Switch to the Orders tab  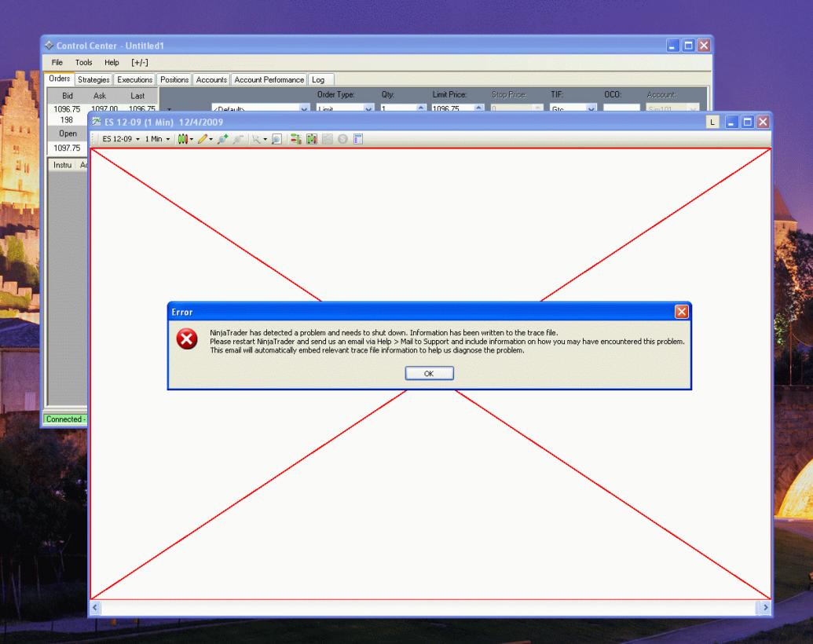pos(59,79)
